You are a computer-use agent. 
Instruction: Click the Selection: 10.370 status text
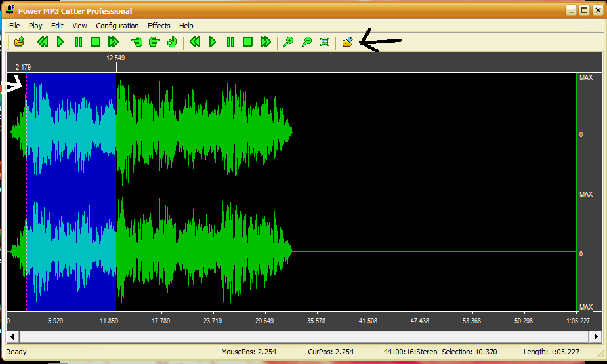[469, 352]
